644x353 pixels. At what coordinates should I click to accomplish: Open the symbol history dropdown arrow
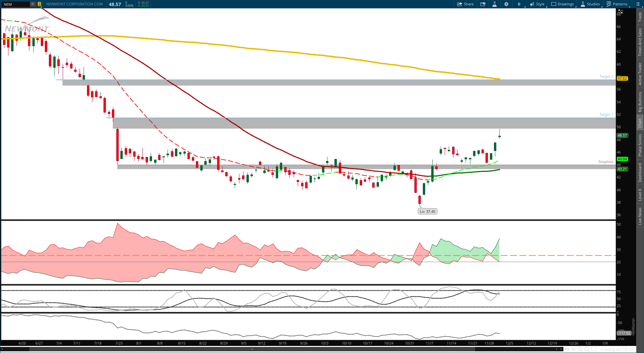point(33,4)
